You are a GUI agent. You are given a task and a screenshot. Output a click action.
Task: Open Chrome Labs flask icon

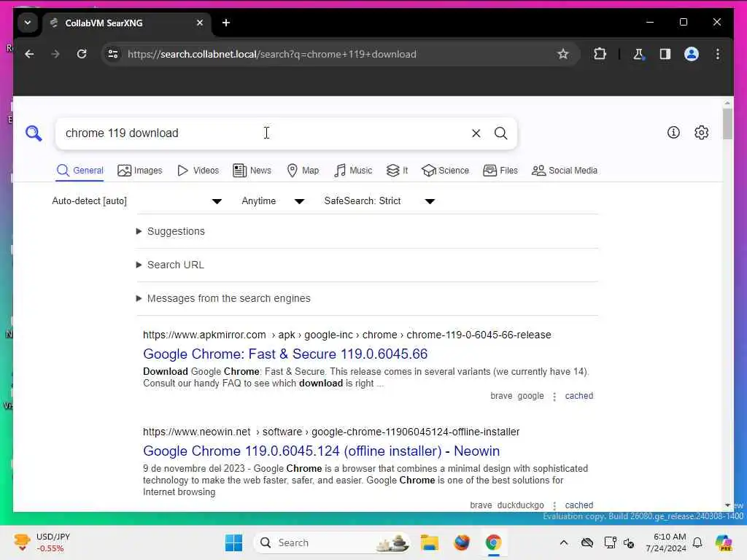pos(639,54)
